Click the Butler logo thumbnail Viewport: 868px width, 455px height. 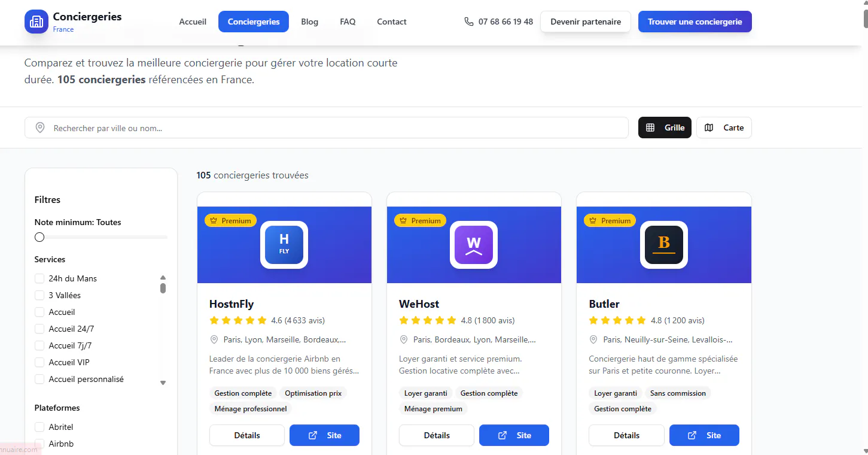pos(664,245)
